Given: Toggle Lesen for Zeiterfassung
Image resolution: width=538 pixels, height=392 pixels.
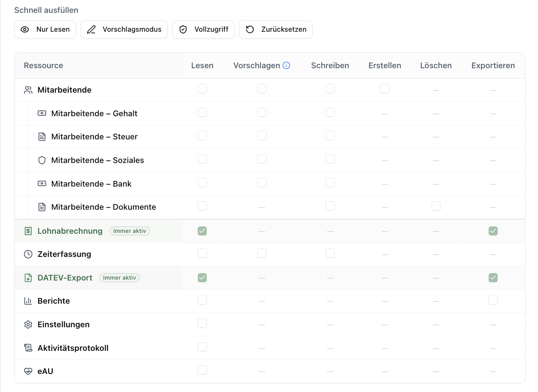Looking at the screenshot, I should click(x=202, y=253).
